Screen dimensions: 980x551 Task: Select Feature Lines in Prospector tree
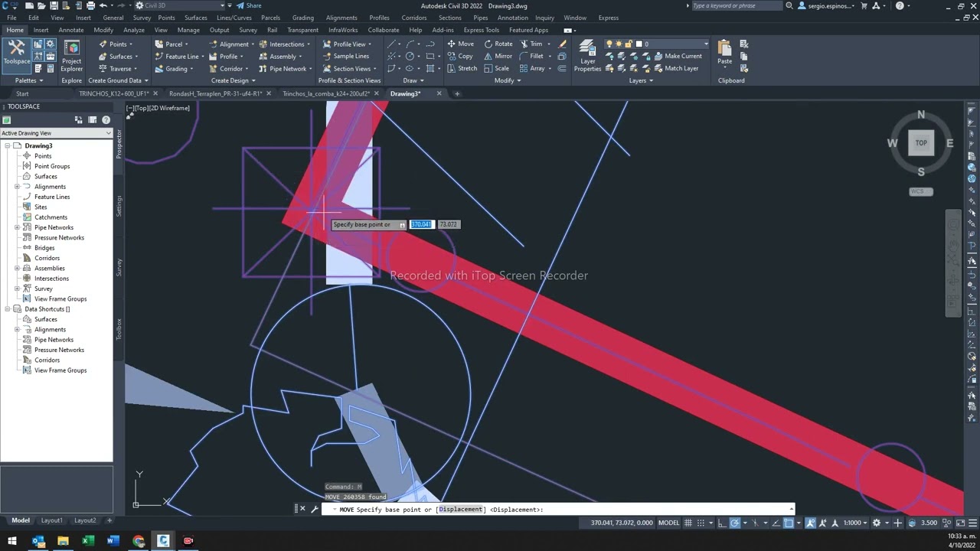point(51,197)
